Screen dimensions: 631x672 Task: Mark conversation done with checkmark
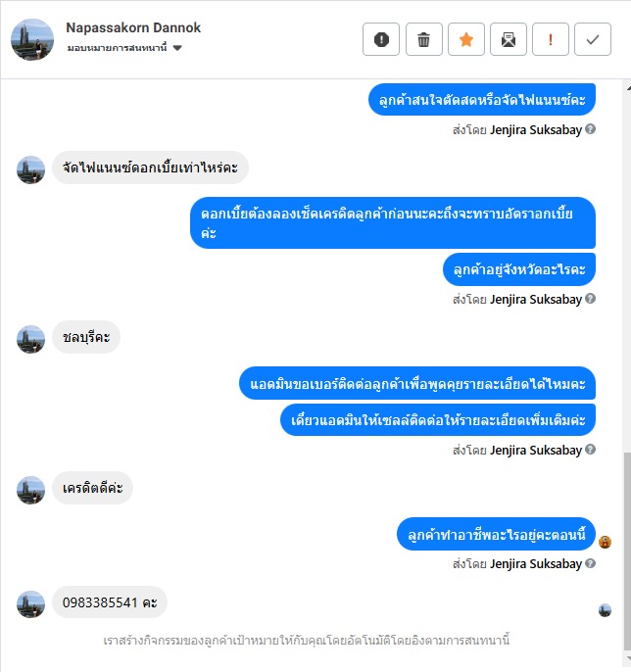[593, 39]
